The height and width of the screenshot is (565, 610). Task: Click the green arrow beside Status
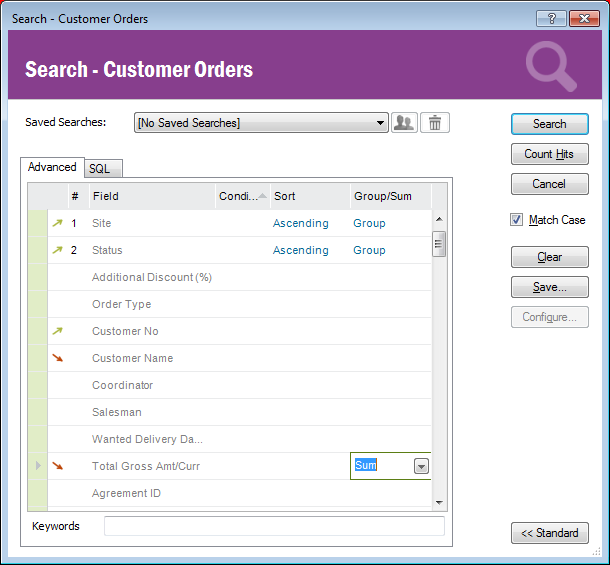(x=57, y=250)
